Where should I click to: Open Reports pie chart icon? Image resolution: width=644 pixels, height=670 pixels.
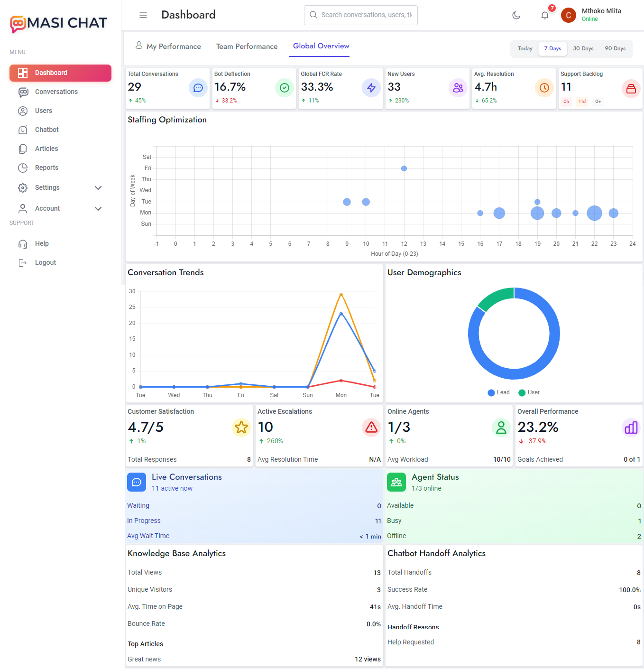(x=23, y=167)
